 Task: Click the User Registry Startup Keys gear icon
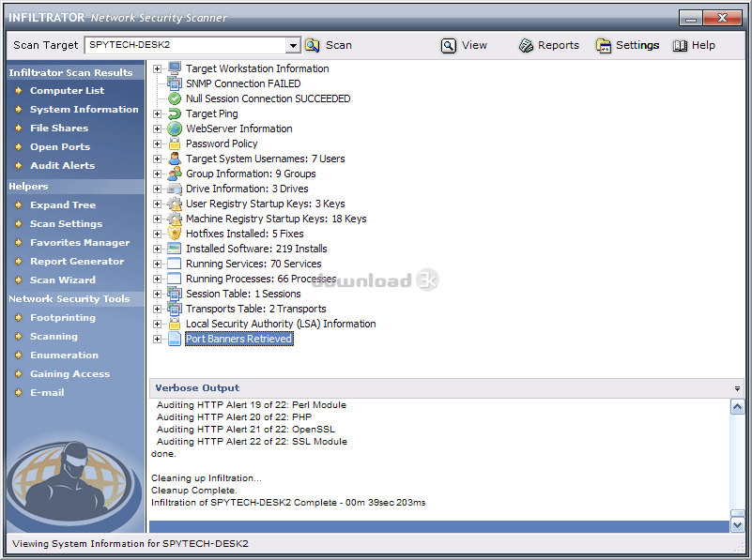point(175,204)
